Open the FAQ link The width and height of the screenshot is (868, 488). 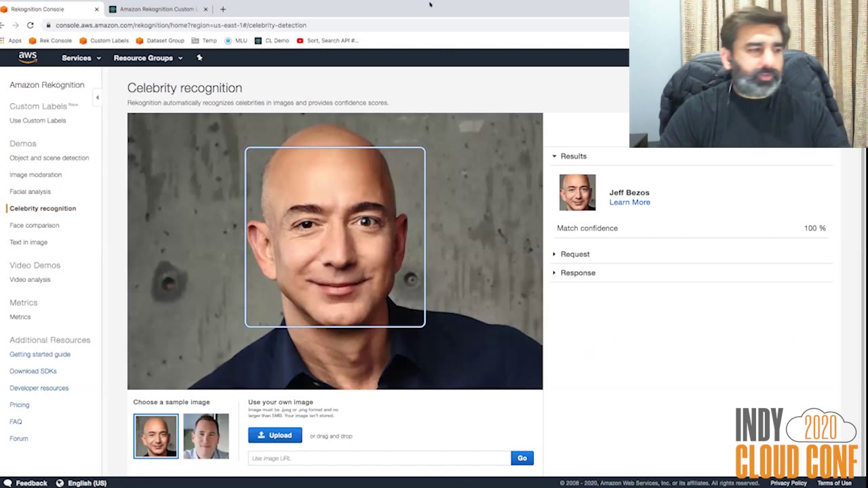pyautogui.click(x=16, y=422)
